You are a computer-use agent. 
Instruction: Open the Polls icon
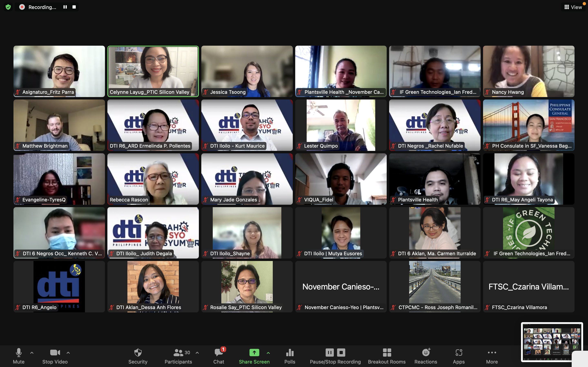click(290, 353)
